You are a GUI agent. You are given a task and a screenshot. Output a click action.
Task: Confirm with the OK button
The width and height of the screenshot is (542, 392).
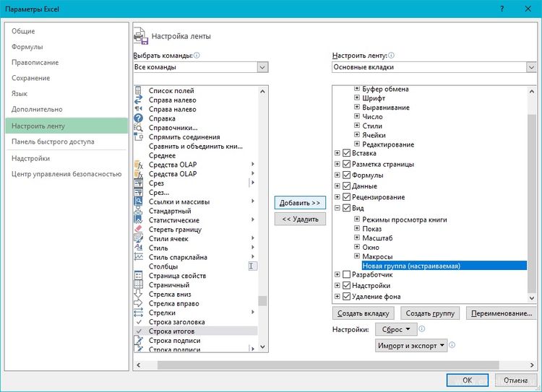(x=468, y=380)
